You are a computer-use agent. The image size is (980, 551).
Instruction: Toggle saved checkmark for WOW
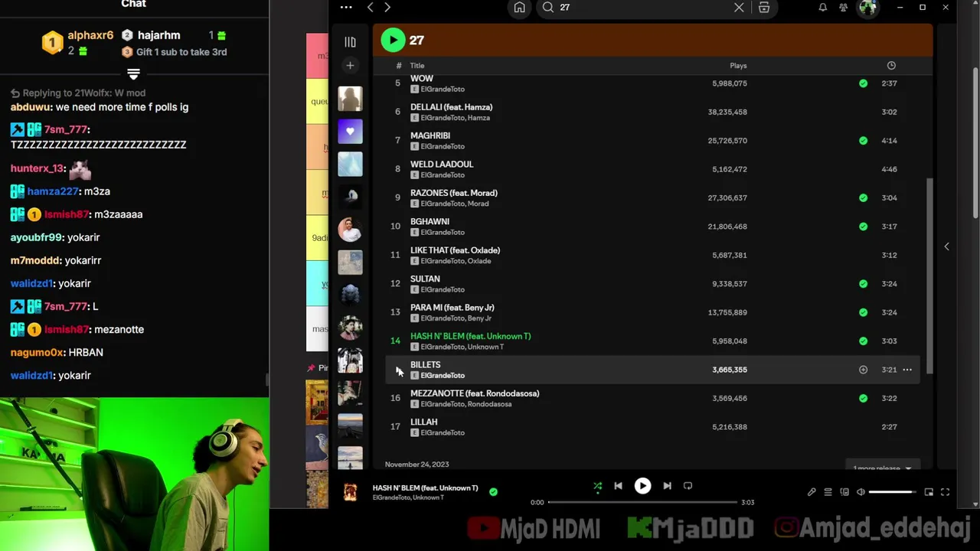863,83
